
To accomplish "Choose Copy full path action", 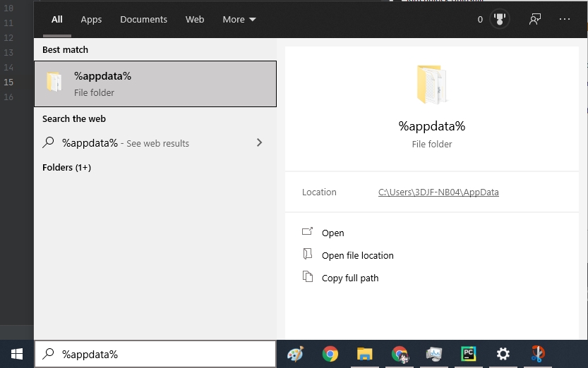I will point(350,278).
